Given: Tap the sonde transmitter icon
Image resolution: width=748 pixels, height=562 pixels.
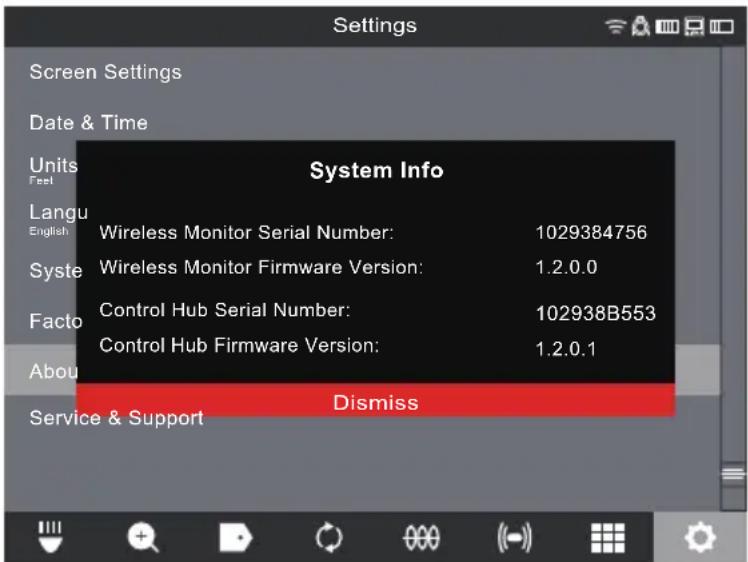Looking at the screenshot, I should 514,538.
